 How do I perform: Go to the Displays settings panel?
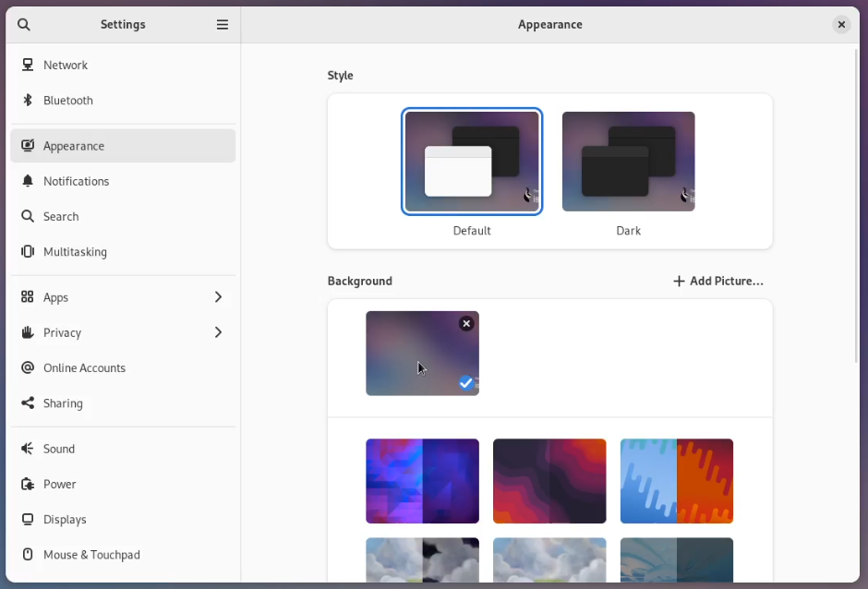[65, 520]
